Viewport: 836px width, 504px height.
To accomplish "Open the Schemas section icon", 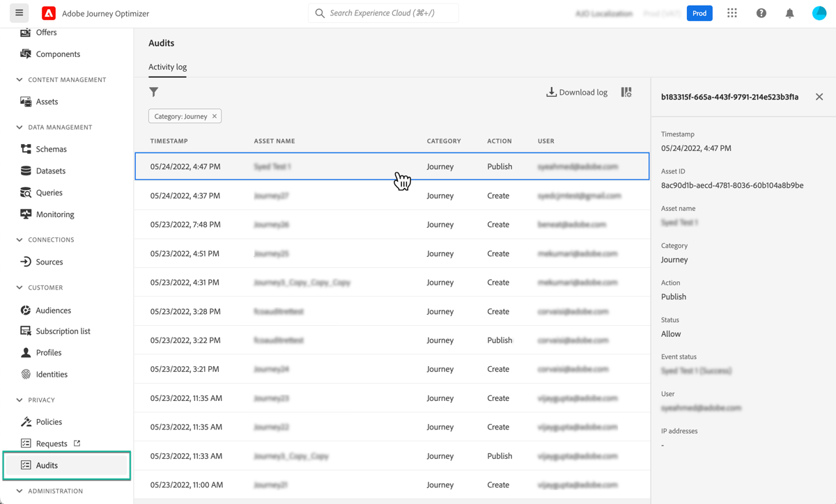I will click(25, 148).
